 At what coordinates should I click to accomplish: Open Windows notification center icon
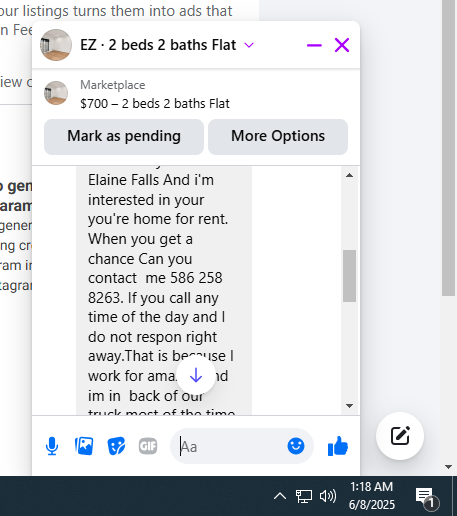[x=426, y=497]
